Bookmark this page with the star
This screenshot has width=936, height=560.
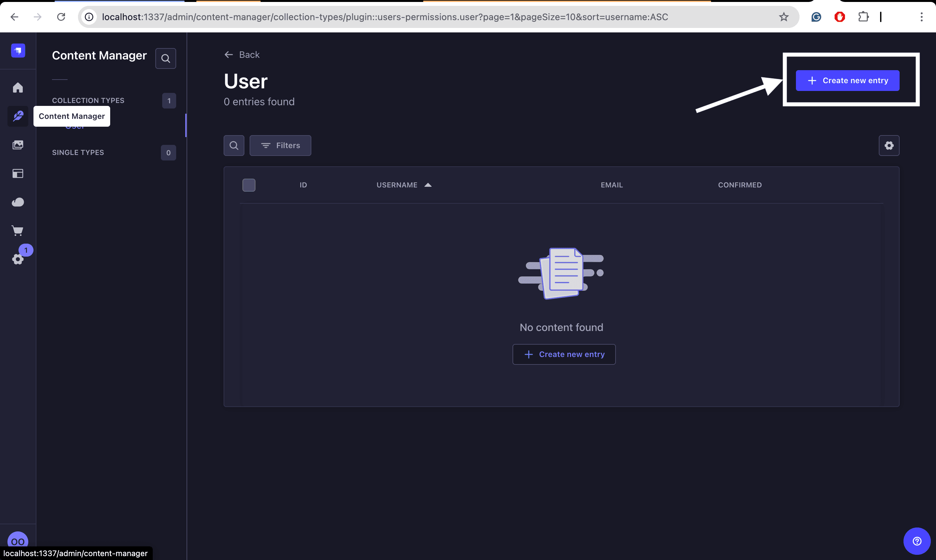coord(784,17)
